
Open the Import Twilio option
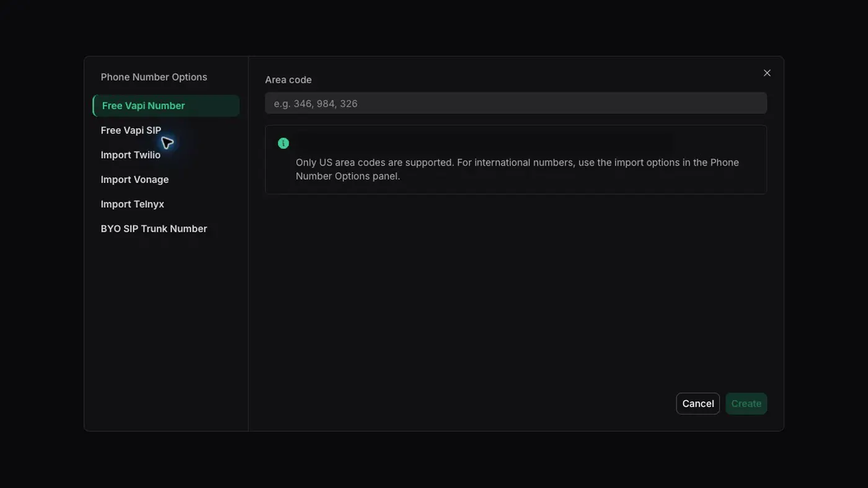pyautogui.click(x=130, y=155)
